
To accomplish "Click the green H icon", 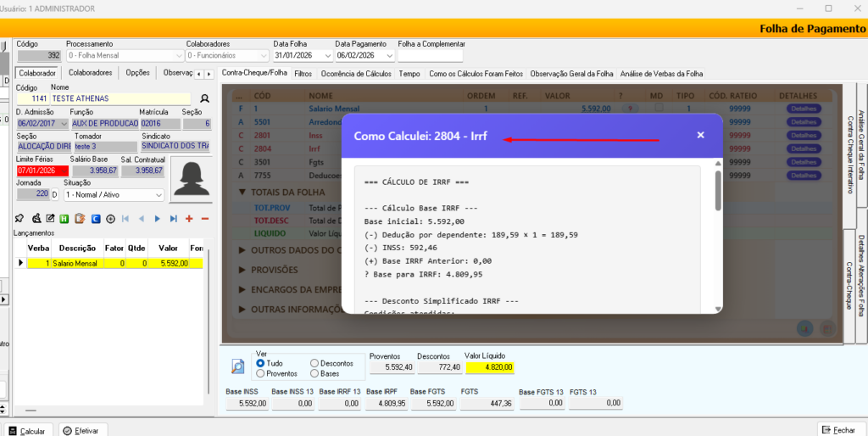I will (x=65, y=219).
